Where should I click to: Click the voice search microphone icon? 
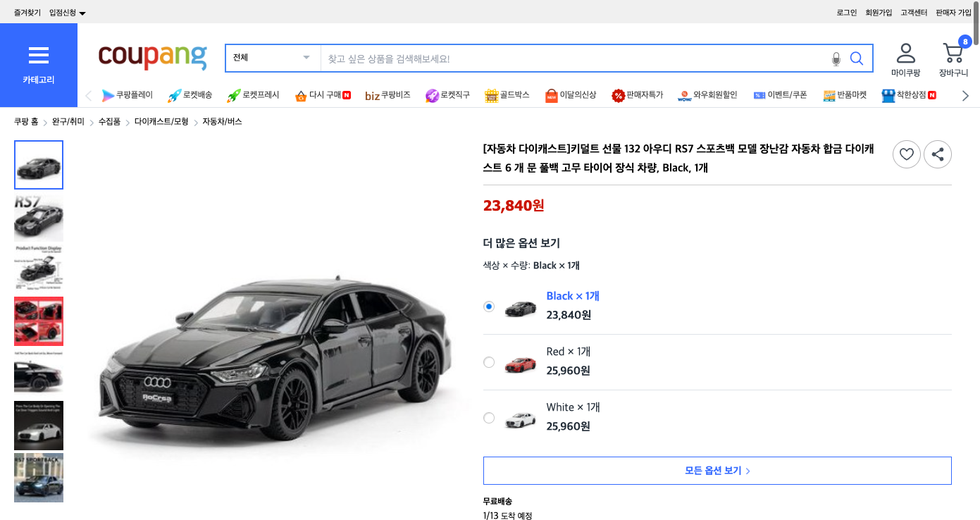[836, 58]
